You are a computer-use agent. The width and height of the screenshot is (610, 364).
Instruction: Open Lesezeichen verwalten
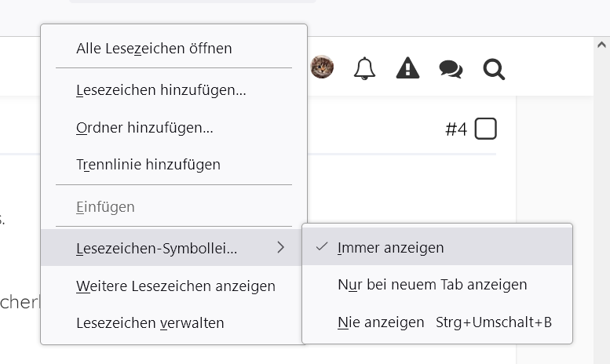pyautogui.click(x=150, y=322)
